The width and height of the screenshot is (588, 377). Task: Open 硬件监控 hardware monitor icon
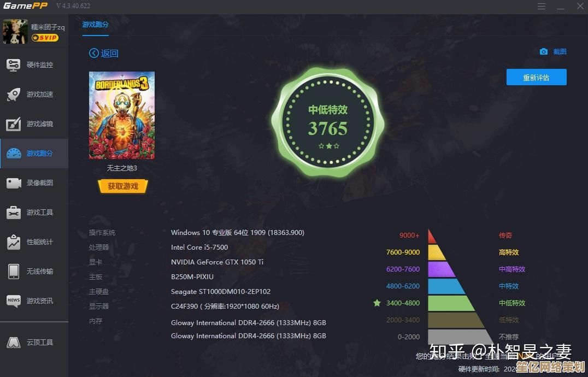coord(14,65)
